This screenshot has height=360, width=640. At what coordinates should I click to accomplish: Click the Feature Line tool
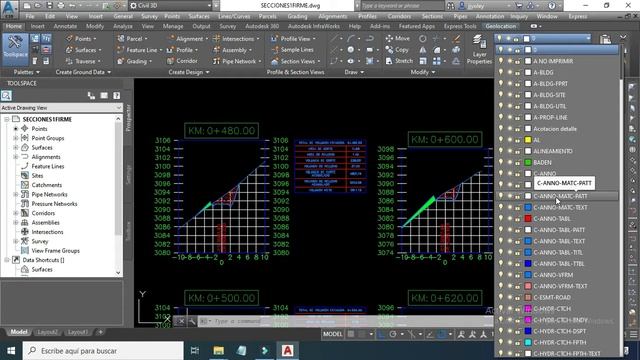point(139,50)
